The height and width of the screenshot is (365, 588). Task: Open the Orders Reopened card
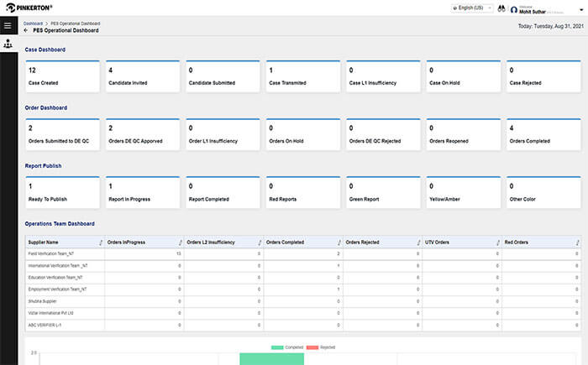464,134
